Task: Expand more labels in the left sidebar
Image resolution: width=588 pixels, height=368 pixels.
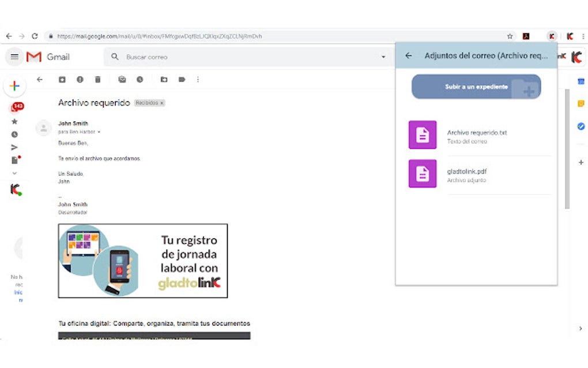Action: pos(14,173)
